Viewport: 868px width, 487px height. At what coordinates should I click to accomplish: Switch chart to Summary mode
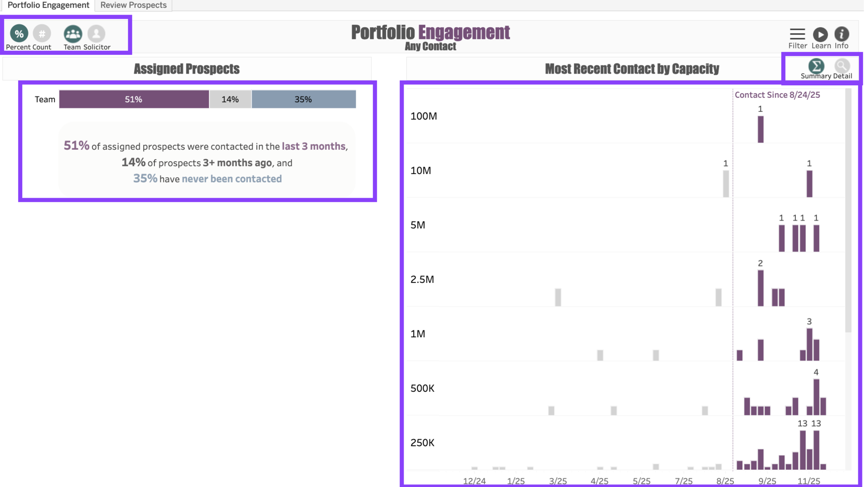click(x=816, y=66)
